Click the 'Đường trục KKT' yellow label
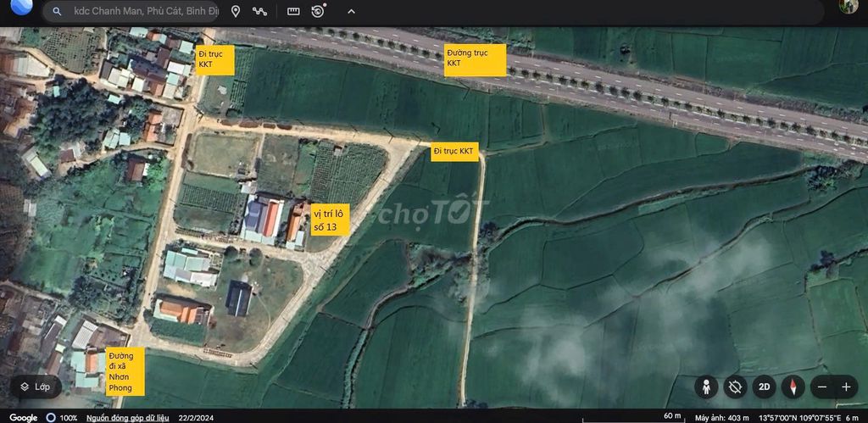Image resolution: width=868 pixels, height=423 pixels. click(x=475, y=60)
